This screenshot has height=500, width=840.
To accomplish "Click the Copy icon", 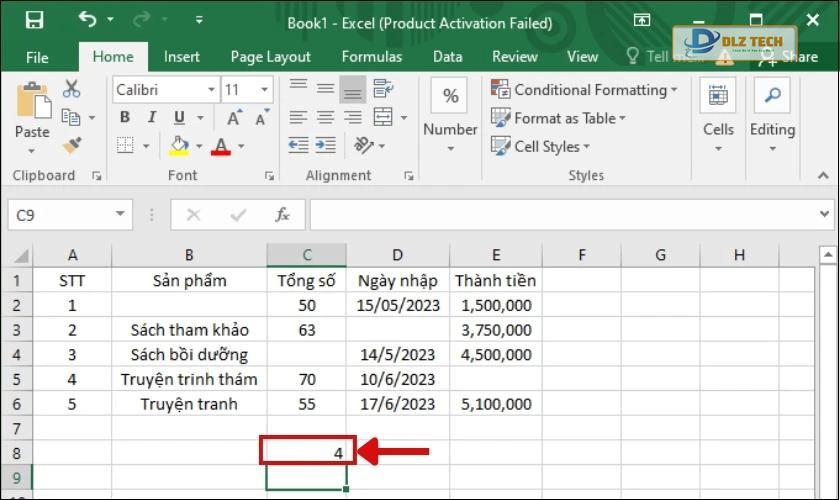I will [x=71, y=117].
